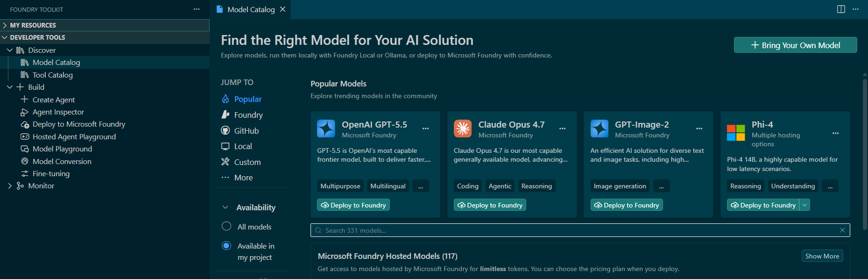
Task: Click the Image generation tag on GPT-Image-2
Action: (620, 186)
